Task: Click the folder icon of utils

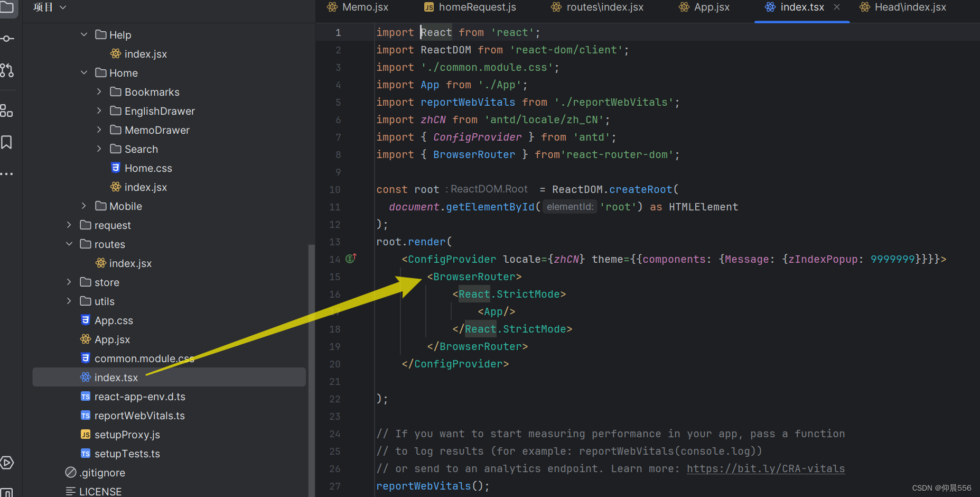Action: (86, 301)
